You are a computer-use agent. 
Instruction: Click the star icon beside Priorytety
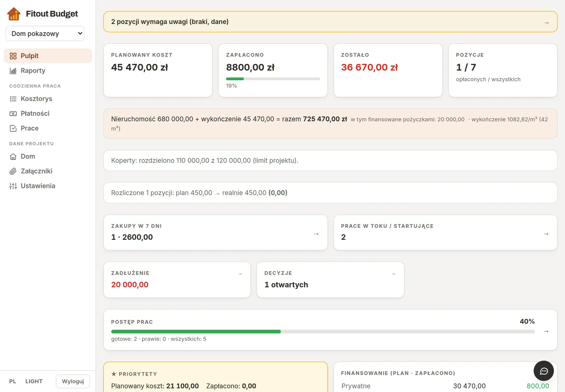pos(114,374)
